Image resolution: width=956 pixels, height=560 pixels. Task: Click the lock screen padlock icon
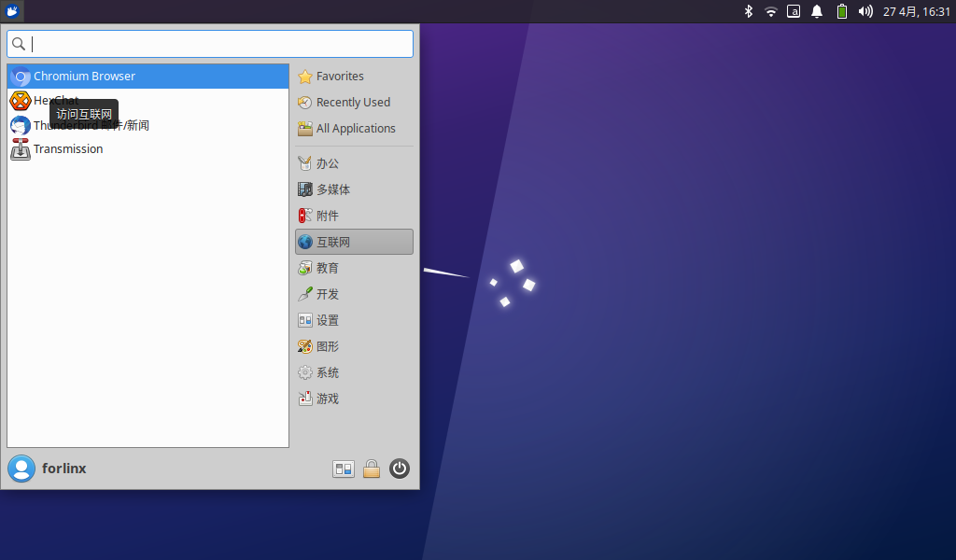click(x=372, y=469)
